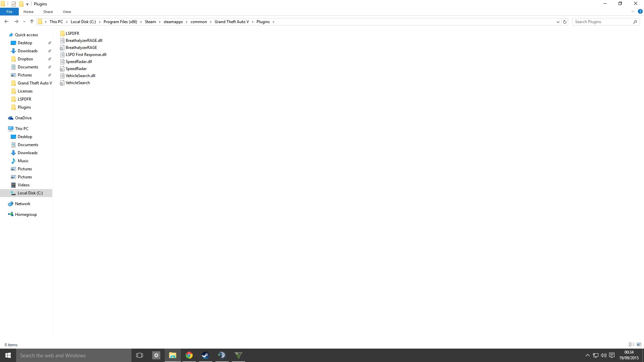
Task: Launch Google Chrome from taskbar
Action: (x=189, y=355)
